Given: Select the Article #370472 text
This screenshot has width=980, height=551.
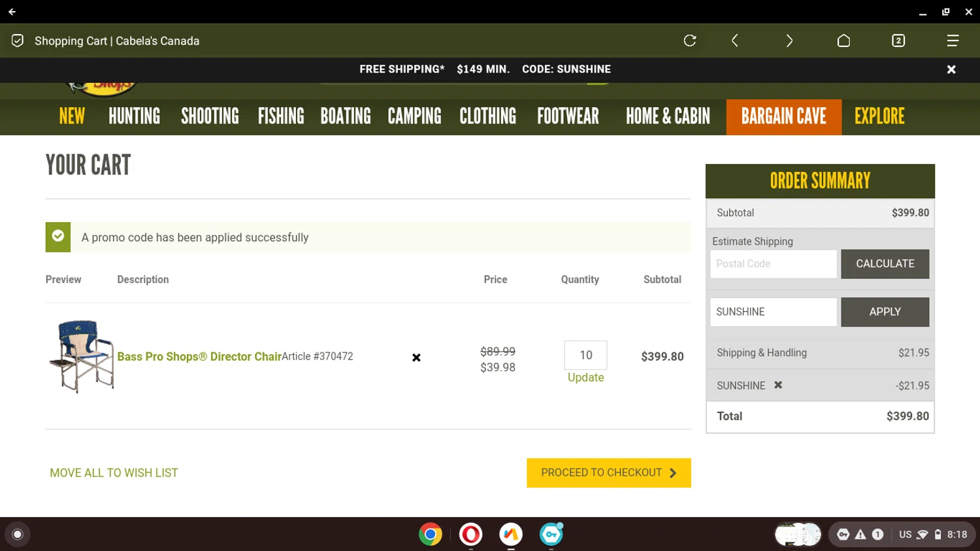Looking at the screenshot, I should tap(318, 356).
